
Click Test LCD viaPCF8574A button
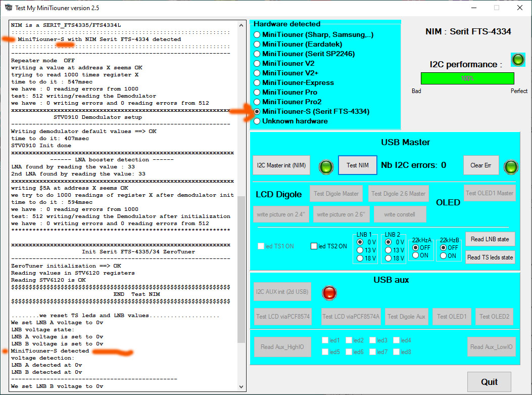[x=351, y=317]
